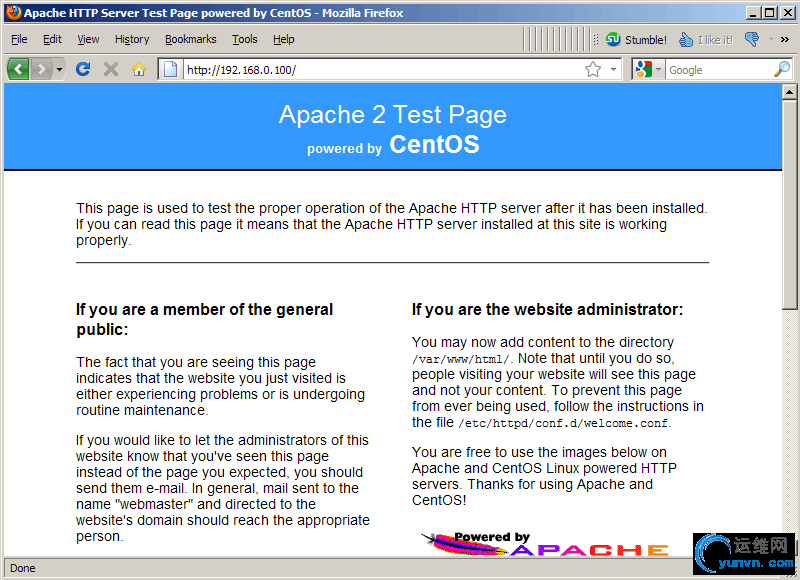This screenshot has height=580, width=800.
Task: Bookmark this page with the star icon
Action: tap(593, 69)
